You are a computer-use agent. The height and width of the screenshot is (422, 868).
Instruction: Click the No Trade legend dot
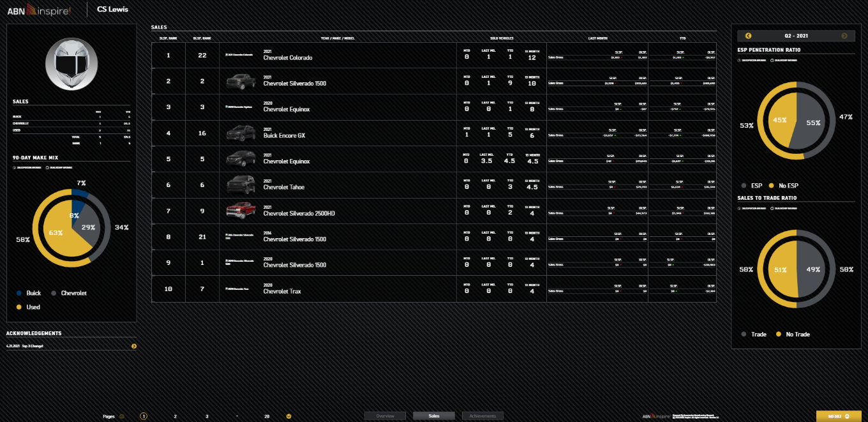tap(779, 334)
